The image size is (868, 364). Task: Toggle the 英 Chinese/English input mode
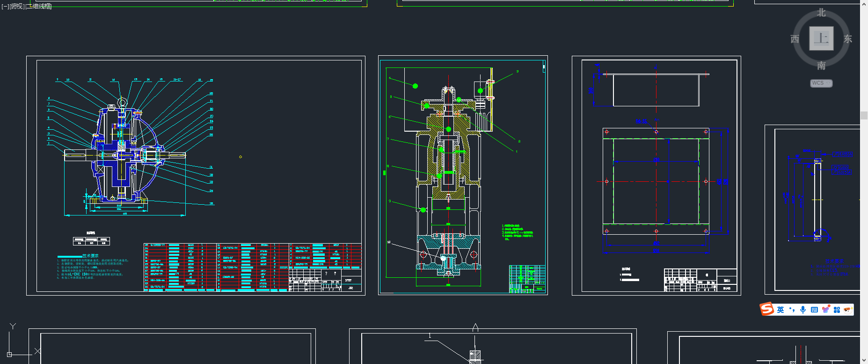pyautogui.click(x=780, y=310)
